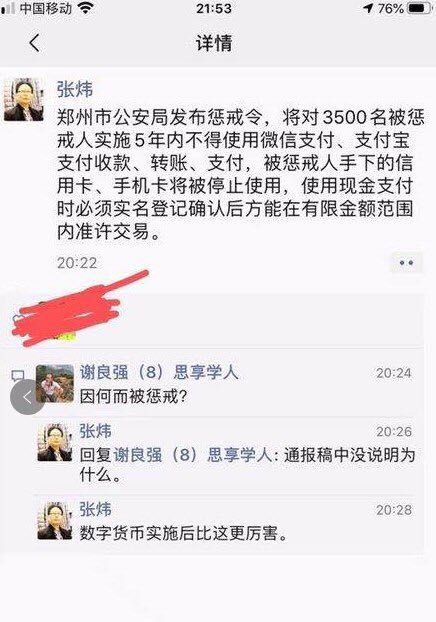Tap 张炜's avatar on 20:26 reply

[55, 442]
